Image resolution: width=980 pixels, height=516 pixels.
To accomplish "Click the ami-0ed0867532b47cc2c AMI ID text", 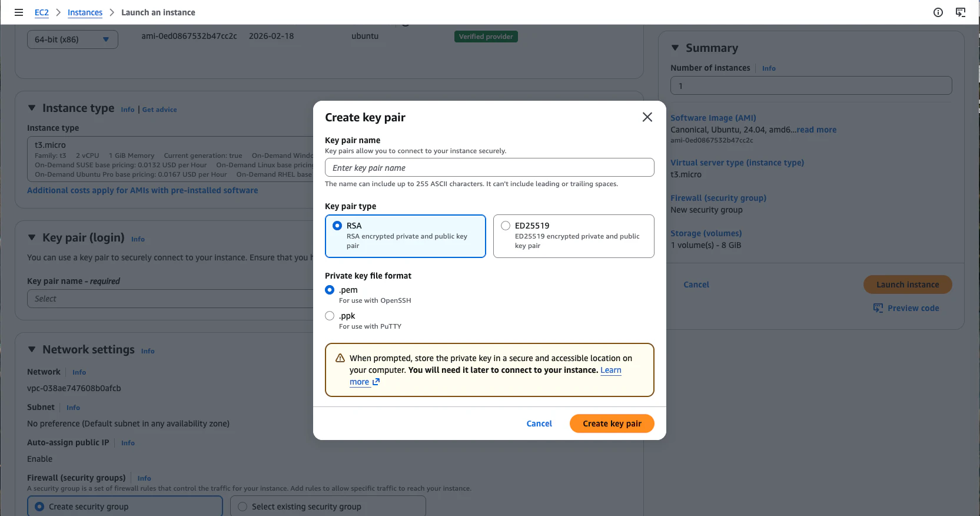I will pos(189,36).
